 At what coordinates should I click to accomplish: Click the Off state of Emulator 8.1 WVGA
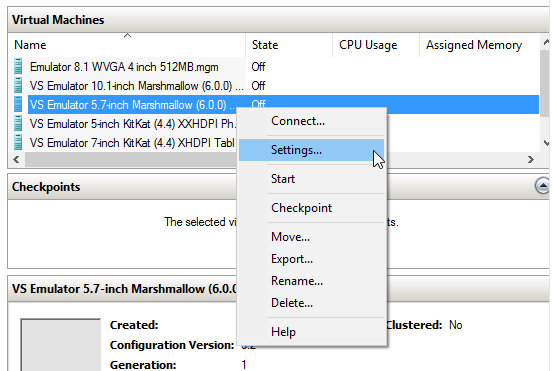pyautogui.click(x=258, y=67)
